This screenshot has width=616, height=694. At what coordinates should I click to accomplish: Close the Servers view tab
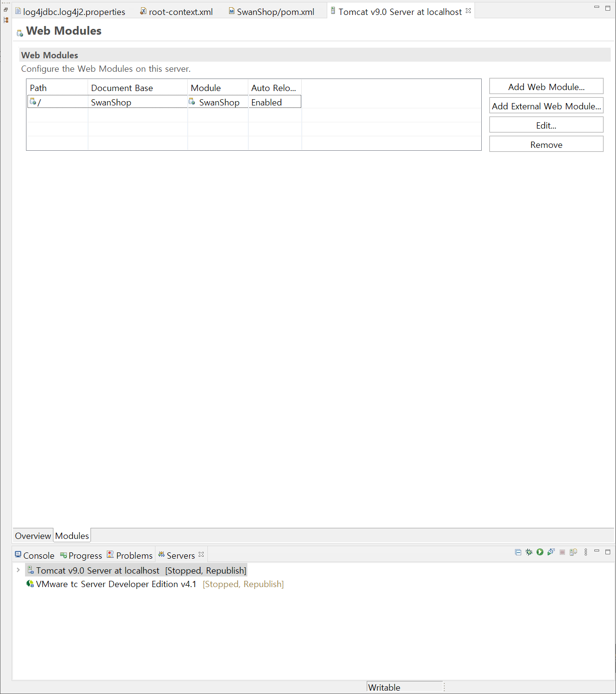(x=201, y=554)
